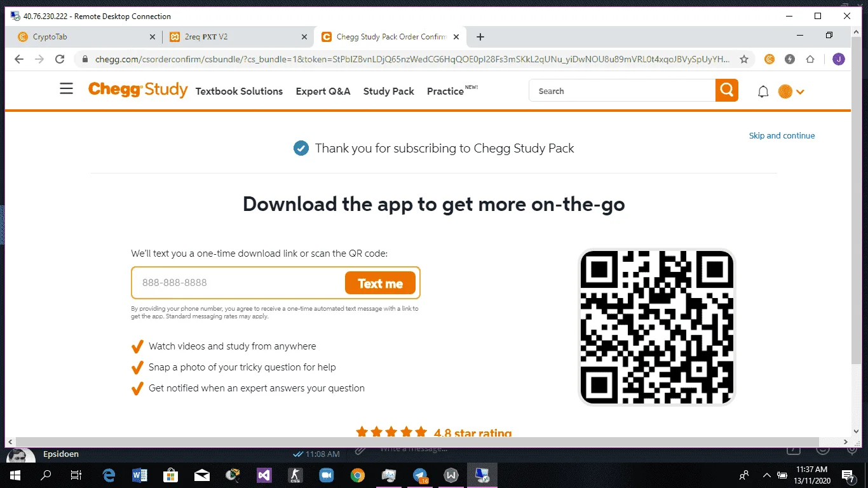Open the Chegg hamburger menu

coord(66,89)
